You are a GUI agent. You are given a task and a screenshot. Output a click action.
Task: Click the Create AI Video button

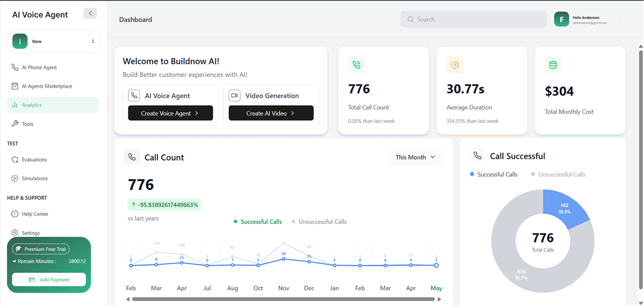pos(271,113)
